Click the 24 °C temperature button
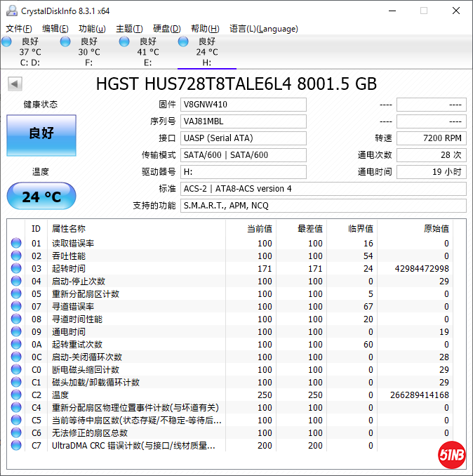 (41, 197)
